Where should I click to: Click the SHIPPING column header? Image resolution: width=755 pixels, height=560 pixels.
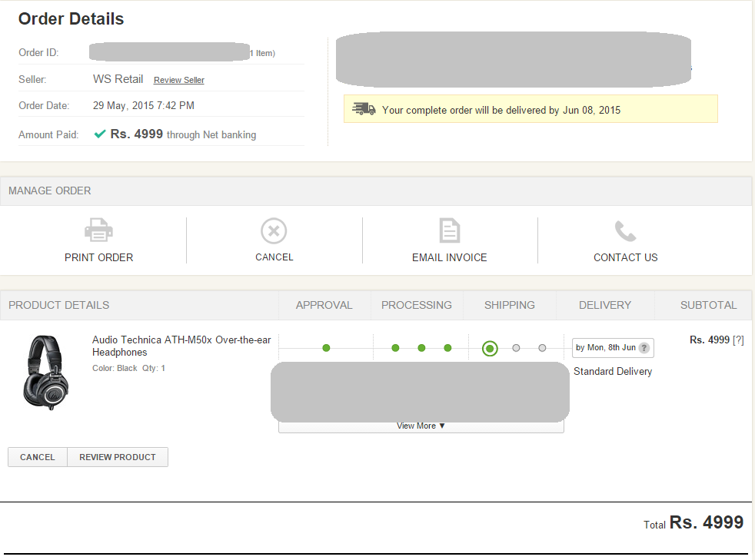click(x=510, y=305)
